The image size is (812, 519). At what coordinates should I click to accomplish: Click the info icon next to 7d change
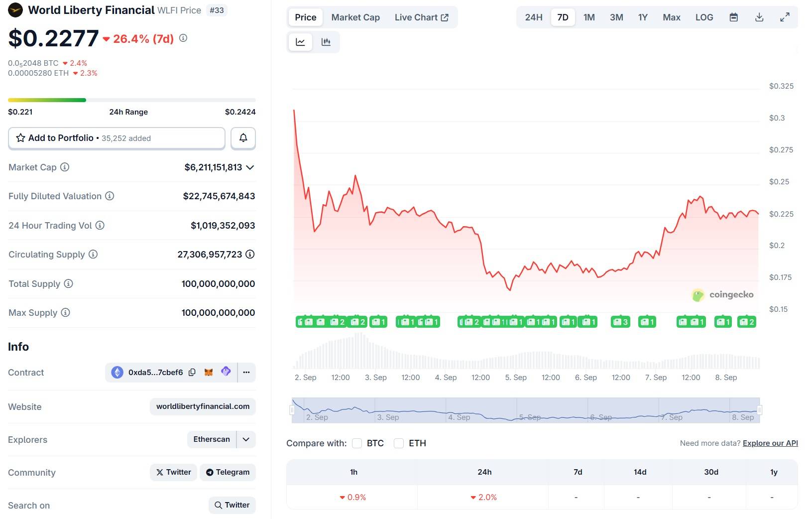(183, 38)
